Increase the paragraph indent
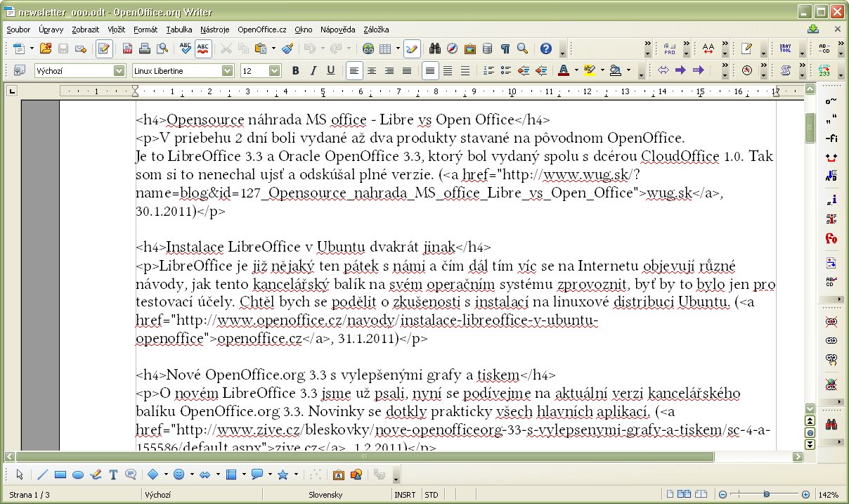Screen dimensions: 849x504 point(540,70)
